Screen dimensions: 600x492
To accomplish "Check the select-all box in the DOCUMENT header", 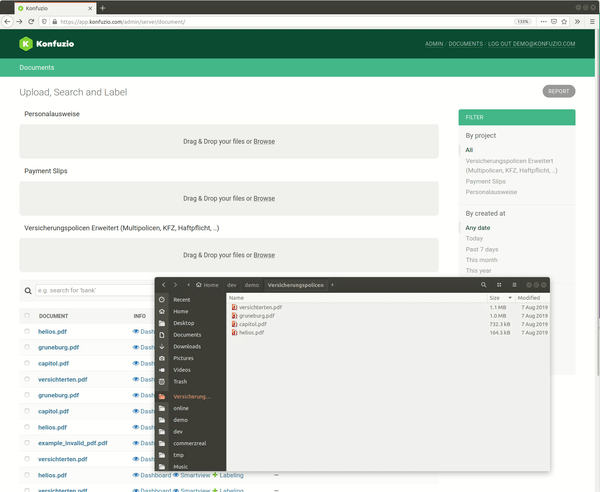I will [x=27, y=316].
